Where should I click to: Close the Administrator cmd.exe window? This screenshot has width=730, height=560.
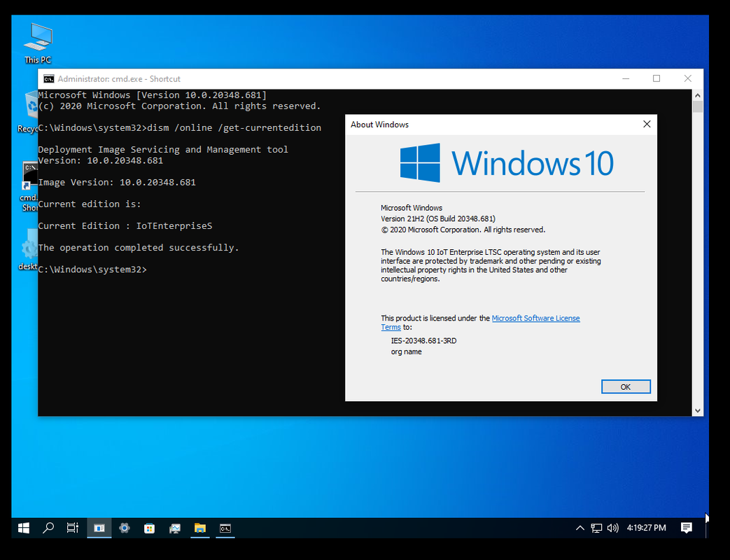coord(687,78)
